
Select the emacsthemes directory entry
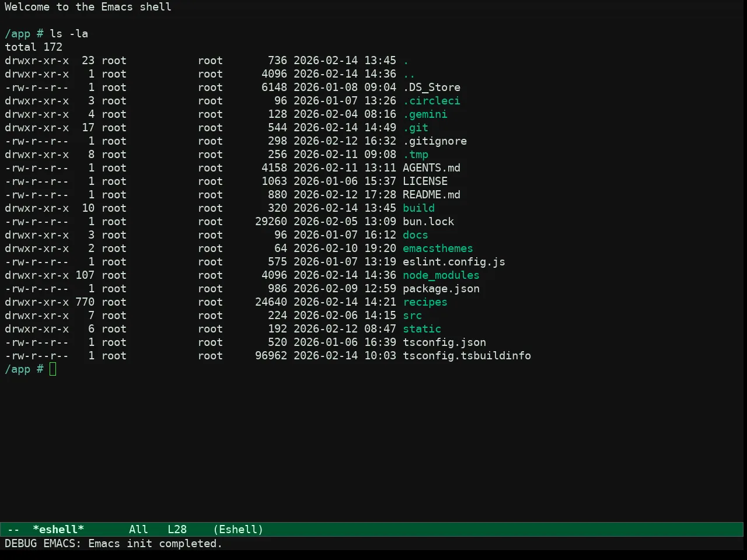click(438, 249)
